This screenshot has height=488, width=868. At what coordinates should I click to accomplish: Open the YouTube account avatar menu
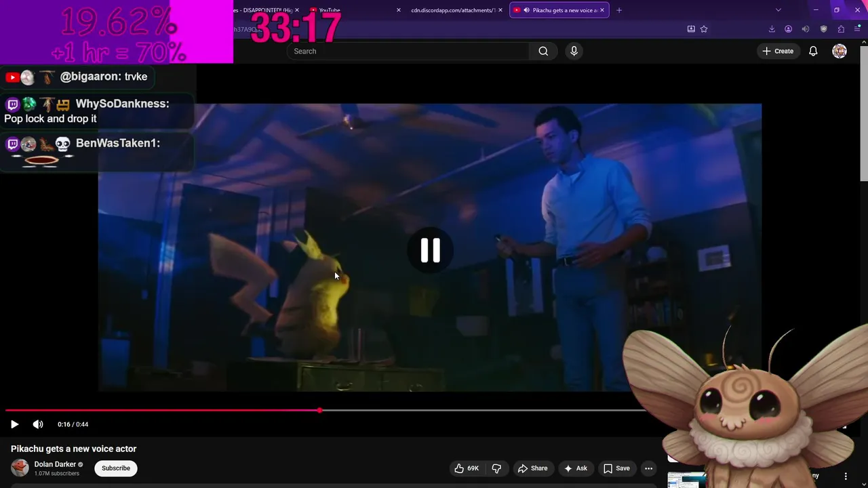coord(840,51)
